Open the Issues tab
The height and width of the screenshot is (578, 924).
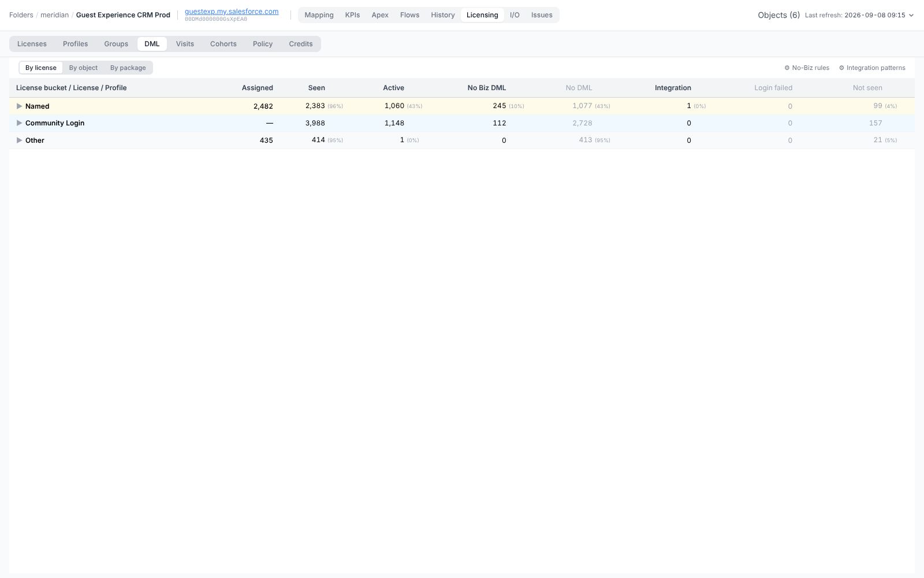[542, 15]
